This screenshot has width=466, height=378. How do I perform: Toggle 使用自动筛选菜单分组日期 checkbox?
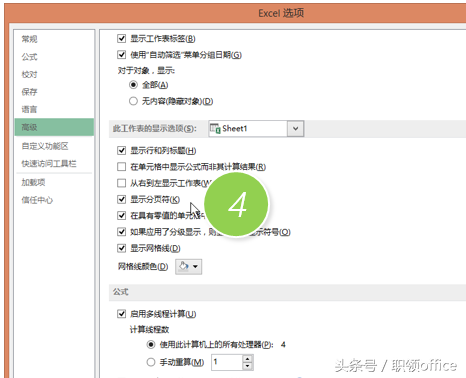[121, 55]
